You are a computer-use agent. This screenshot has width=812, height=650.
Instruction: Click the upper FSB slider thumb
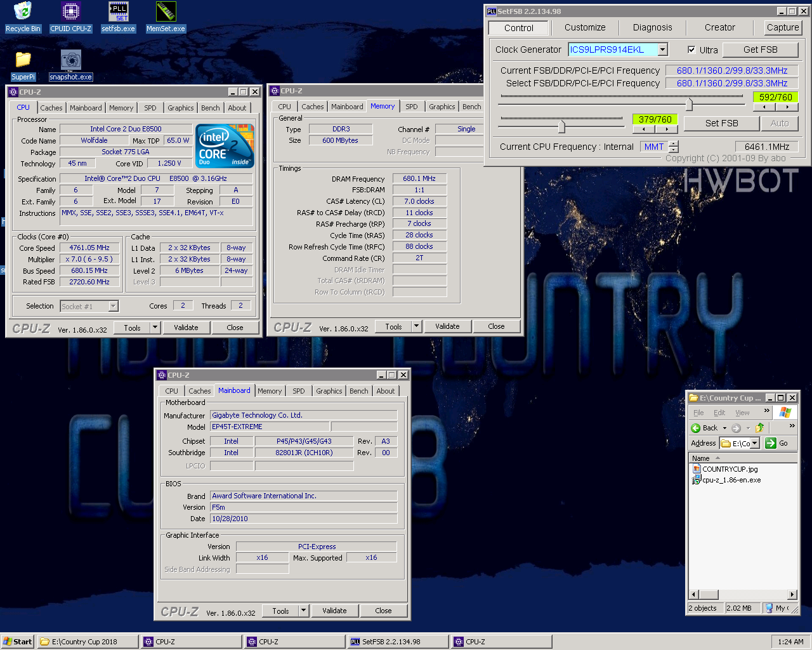[689, 103]
